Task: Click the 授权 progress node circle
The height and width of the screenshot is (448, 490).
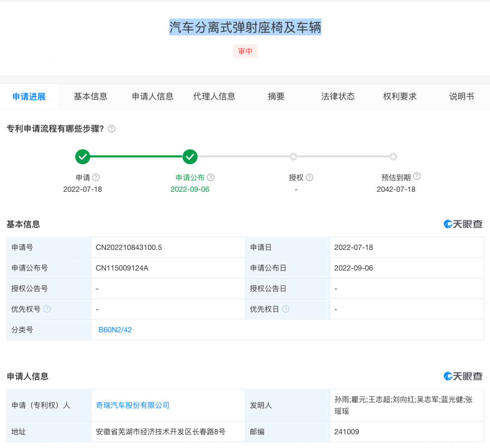Action: 293,156
